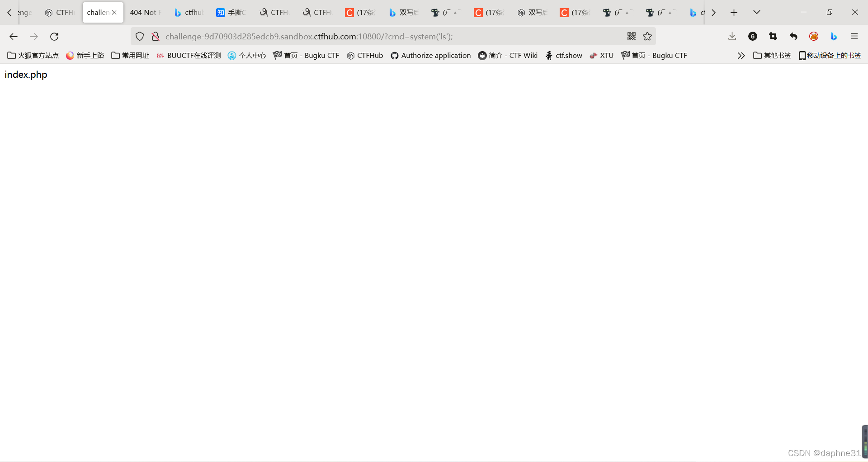Open ctf.show bookmark
The height and width of the screenshot is (462, 868).
(564, 56)
